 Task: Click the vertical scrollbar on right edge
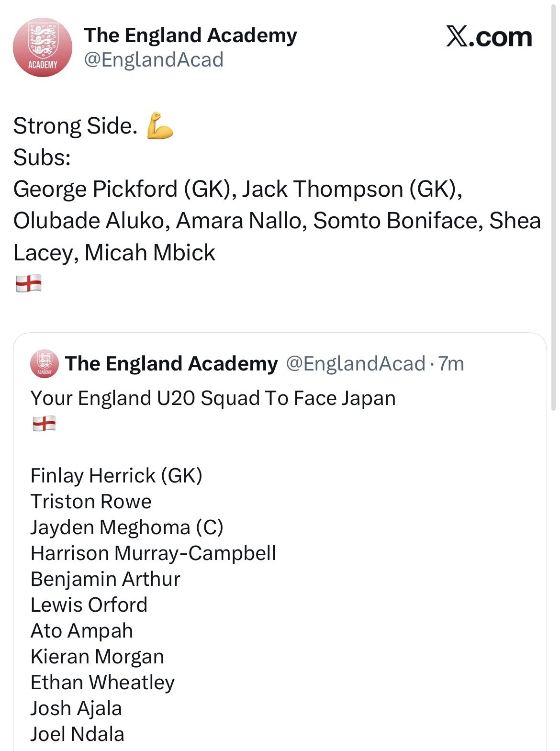point(553,206)
